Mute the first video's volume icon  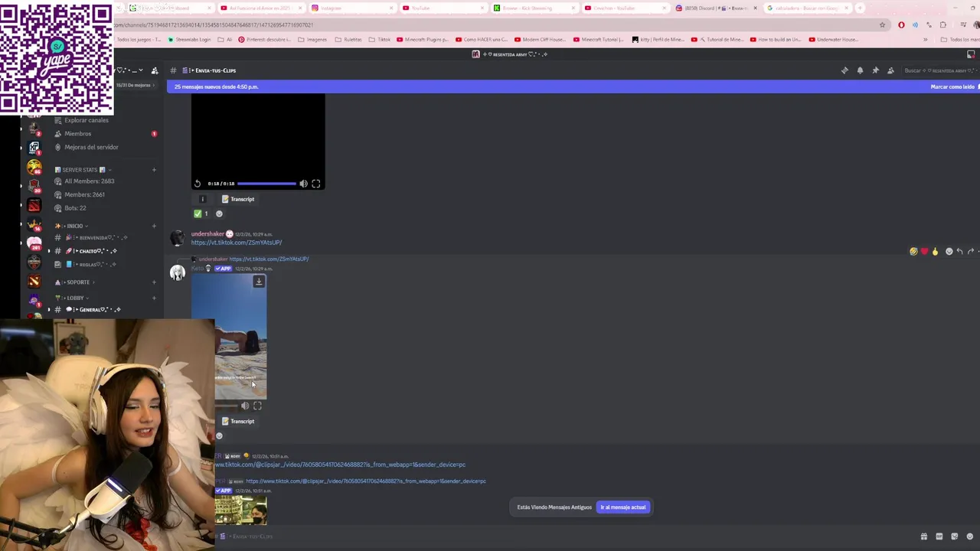pyautogui.click(x=303, y=184)
